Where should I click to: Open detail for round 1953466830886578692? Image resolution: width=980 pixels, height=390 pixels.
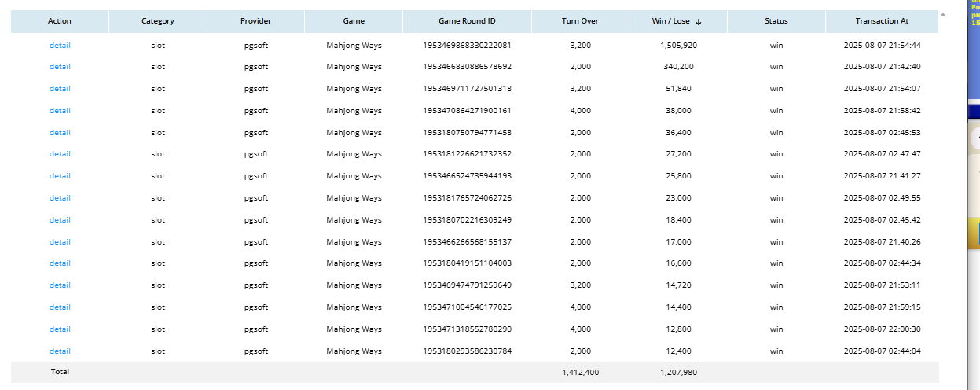tap(60, 67)
